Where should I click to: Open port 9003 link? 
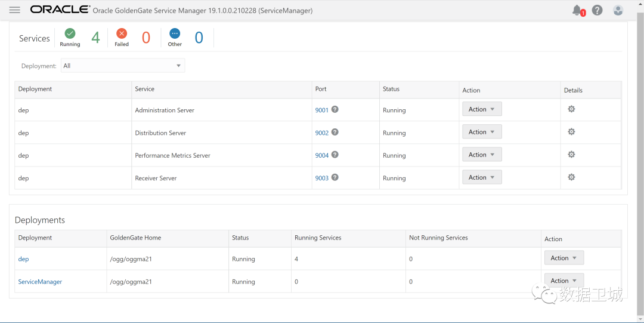pyautogui.click(x=322, y=178)
